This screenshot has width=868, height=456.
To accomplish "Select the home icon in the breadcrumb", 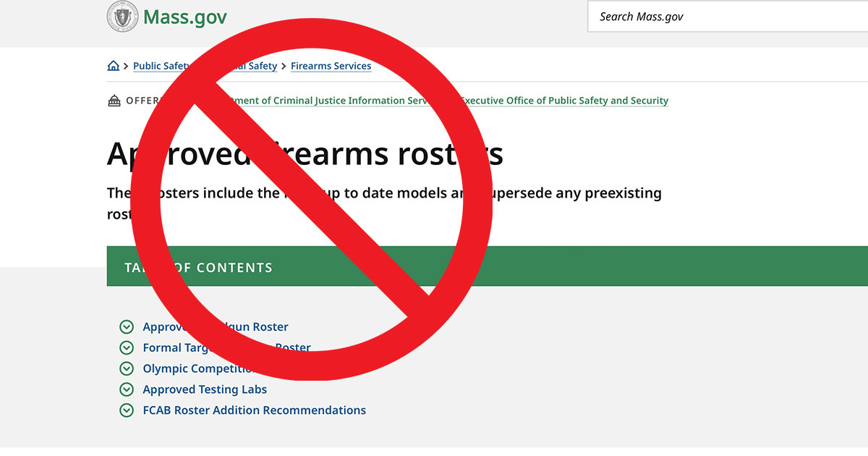I will click(x=114, y=65).
